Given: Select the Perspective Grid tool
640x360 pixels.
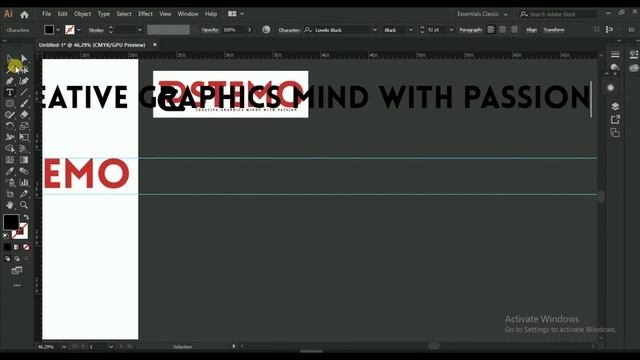Looking at the screenshot, I should pos(24,149).
